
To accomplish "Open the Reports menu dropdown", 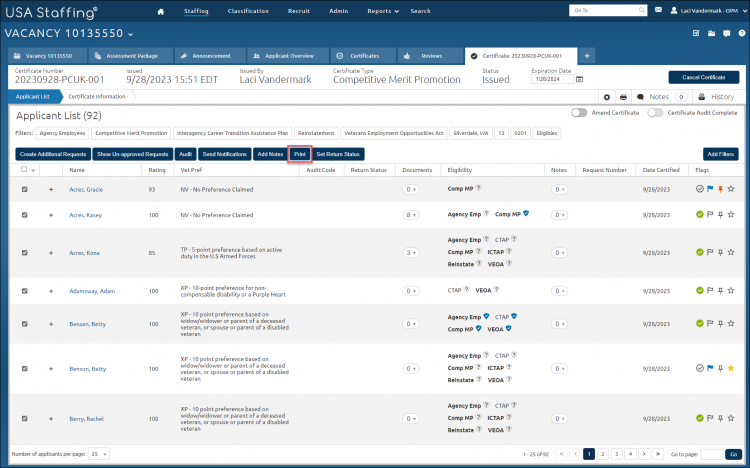I will pos(383,11).
